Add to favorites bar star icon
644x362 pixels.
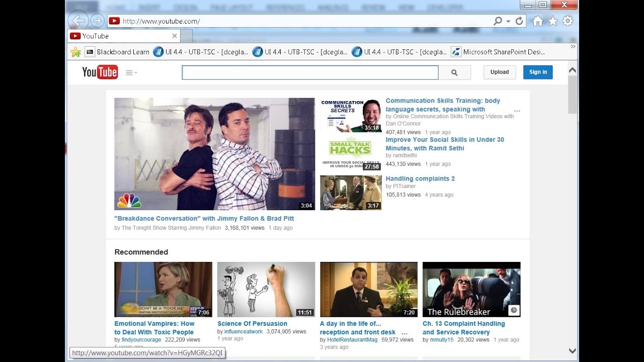click(x=75, y=52)
